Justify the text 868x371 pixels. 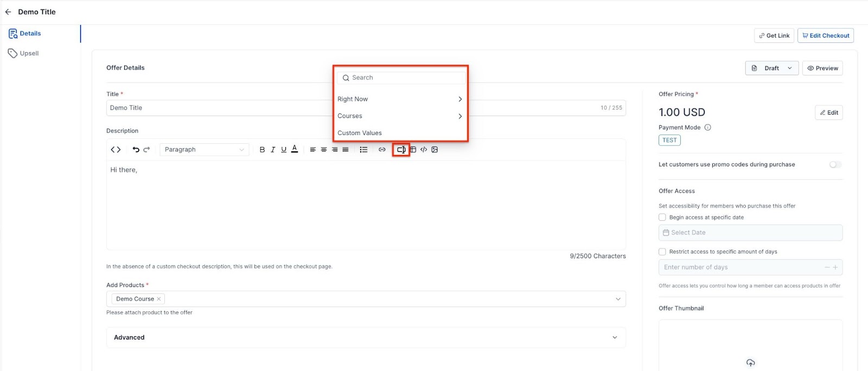tap(346, 150)
